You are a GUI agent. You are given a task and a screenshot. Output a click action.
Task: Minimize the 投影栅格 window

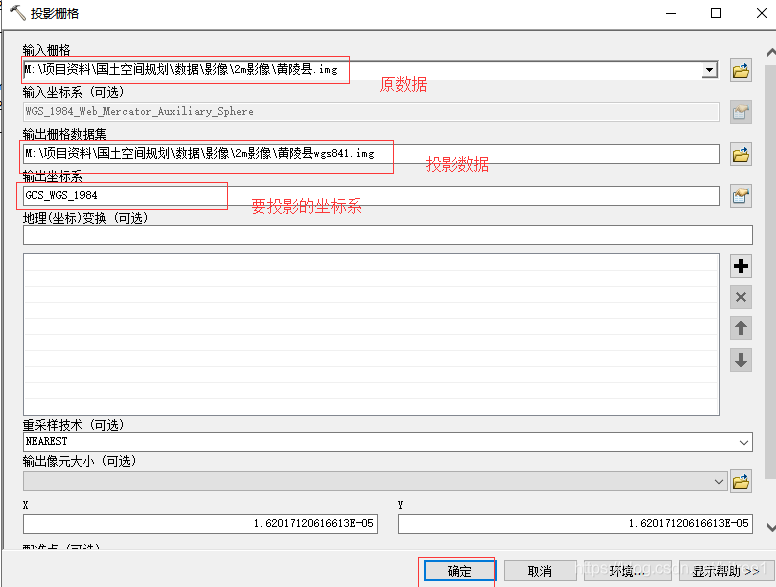pos(671,13)
